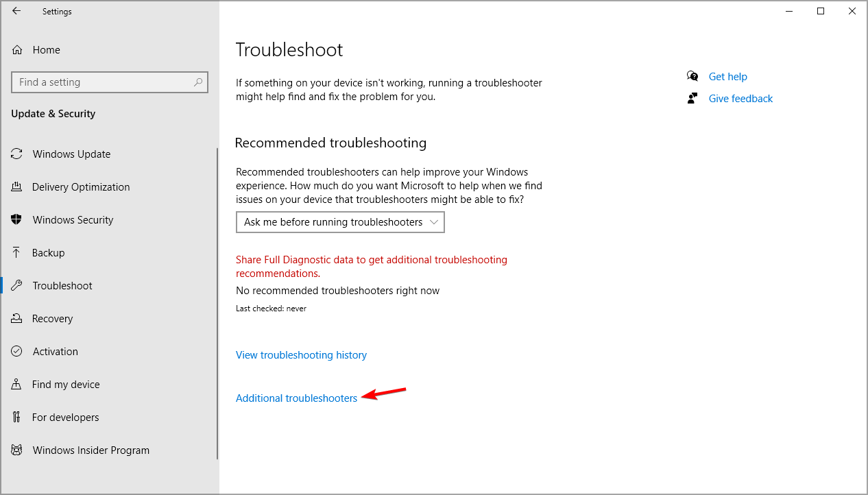Open the Ask me before running troubleshooters dropdown
Screen dimensions: 868x495
click(340, 222)
